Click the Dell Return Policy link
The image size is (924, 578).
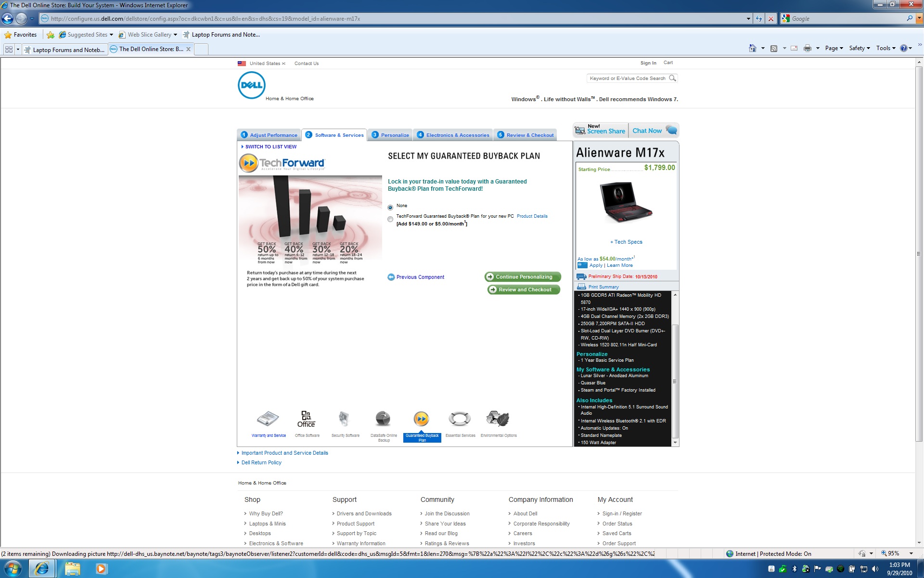tap(261, 463)
